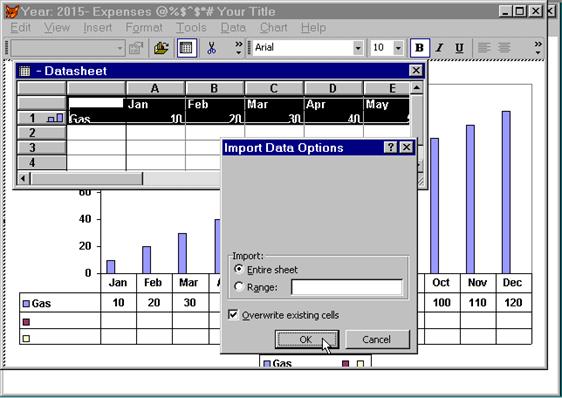Screen dimensions: 562x398
Task: Open the Chart Objects dropdown
Action: (120, 48)
